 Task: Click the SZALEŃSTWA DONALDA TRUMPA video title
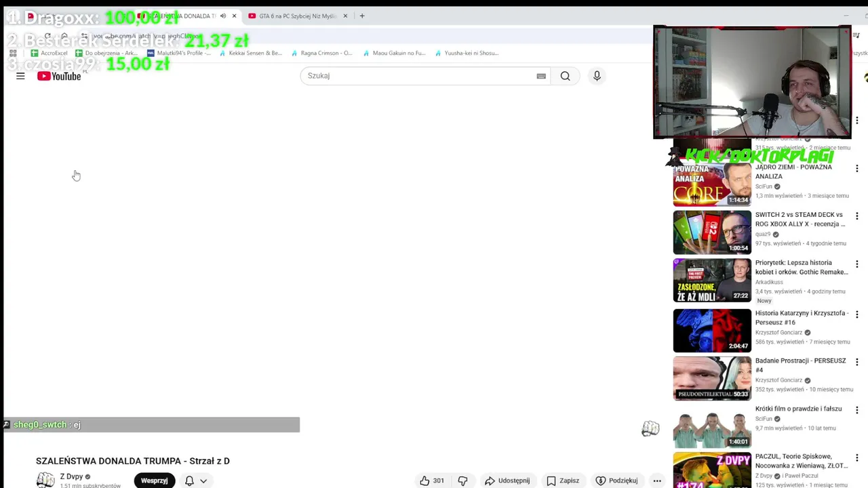pos(133,461)
